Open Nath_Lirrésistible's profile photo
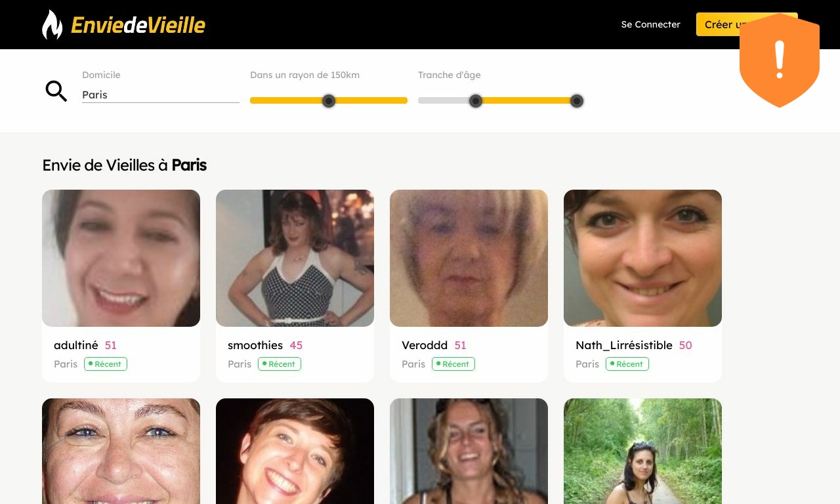Screen dimensions: 840x504 [x=642, y=258]
